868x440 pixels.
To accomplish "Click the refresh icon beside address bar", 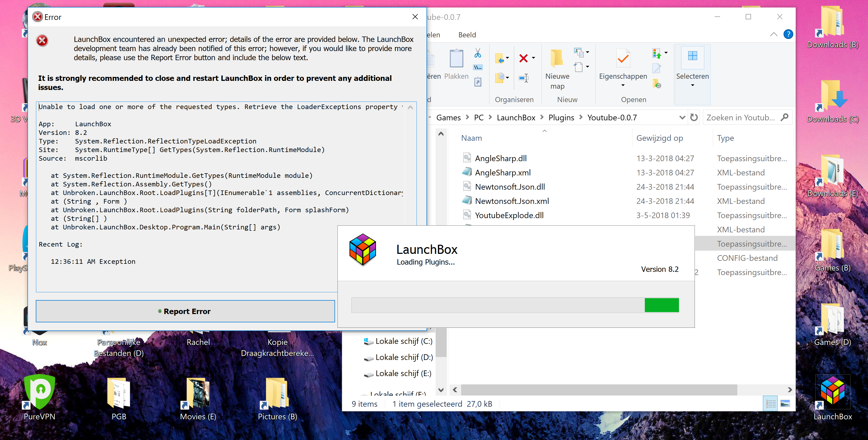I will tap(694, 117).
